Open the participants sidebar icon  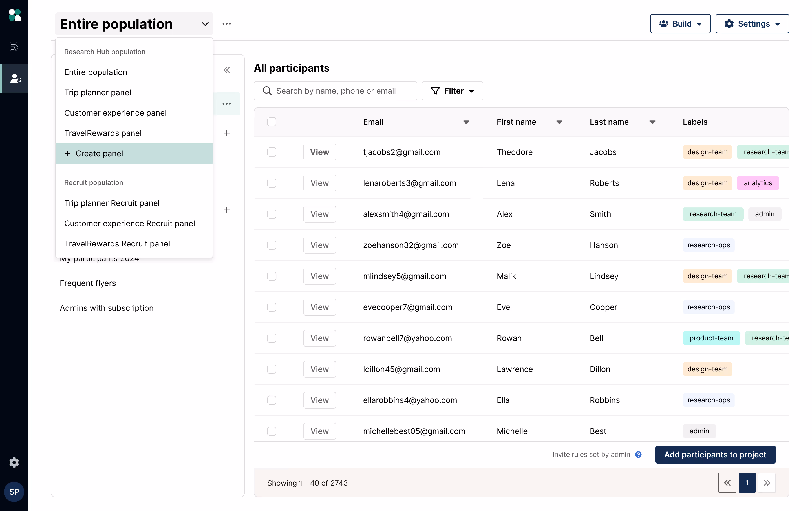coord(15,78)
